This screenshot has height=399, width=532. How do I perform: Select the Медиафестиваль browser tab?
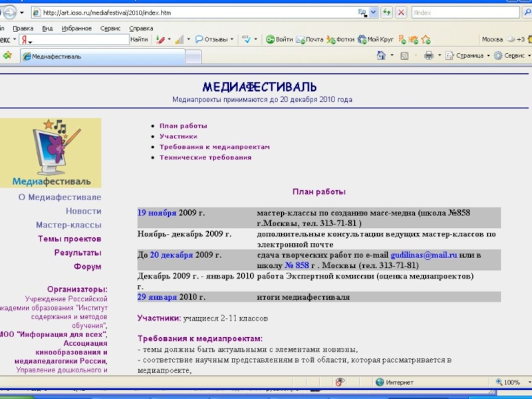click(x=57, y=57)
